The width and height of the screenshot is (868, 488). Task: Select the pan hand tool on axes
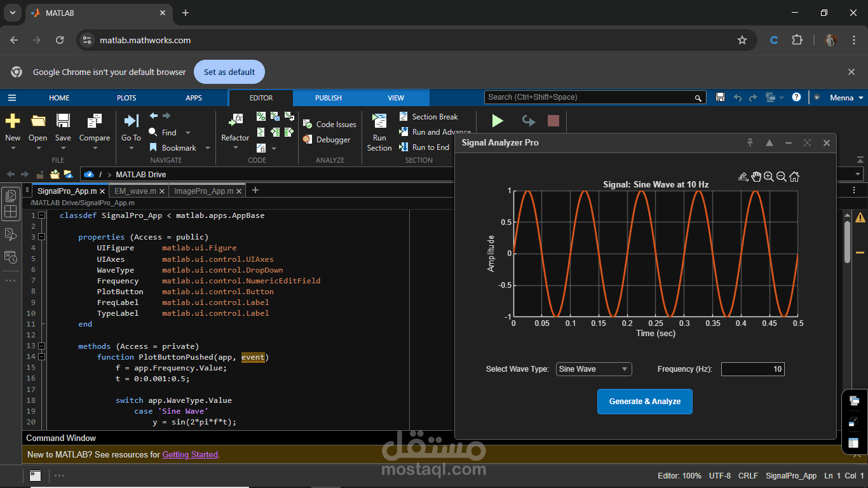[x=756, y=177]
